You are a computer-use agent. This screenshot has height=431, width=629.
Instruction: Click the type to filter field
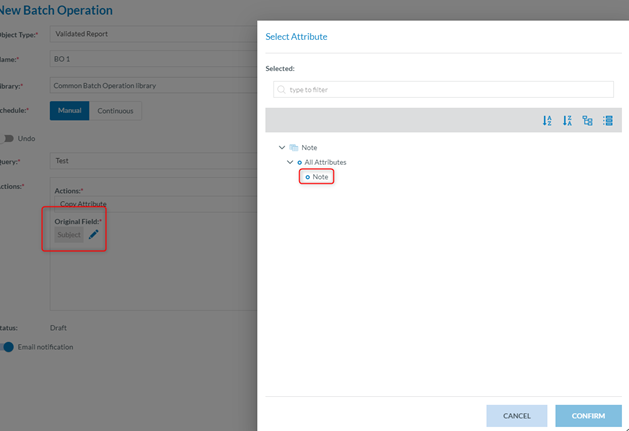click(445, 90)
